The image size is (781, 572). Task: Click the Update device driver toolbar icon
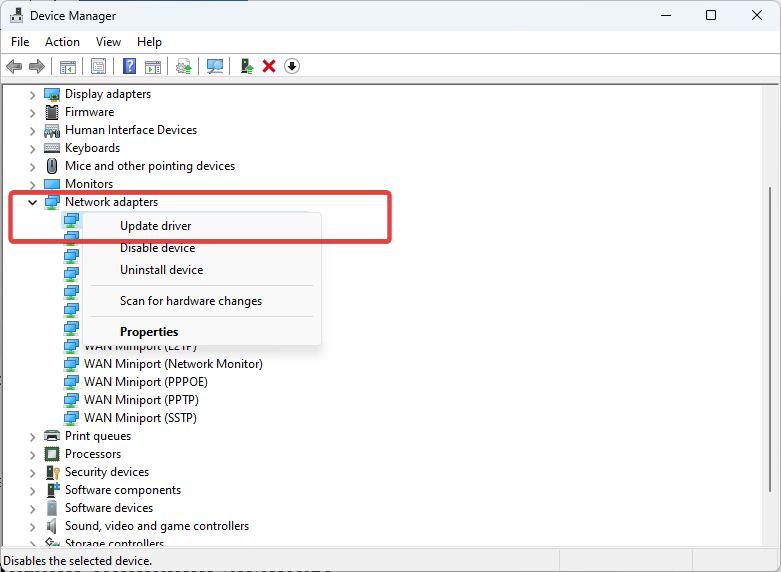[x=184, y=66]
